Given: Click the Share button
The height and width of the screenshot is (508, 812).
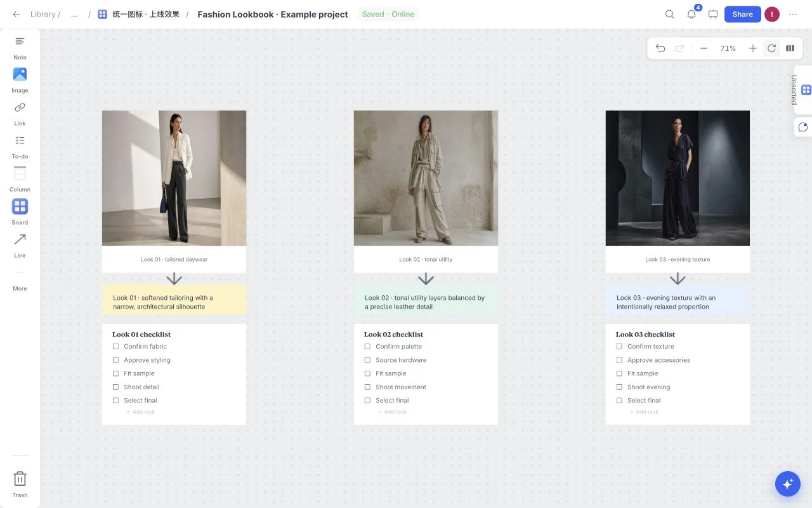Looking at the screenshot, I should click(x=742, y=14).
